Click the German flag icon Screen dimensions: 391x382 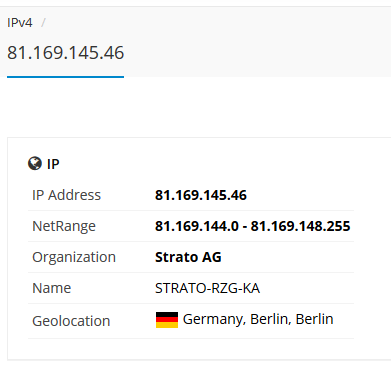coord(167,320)
